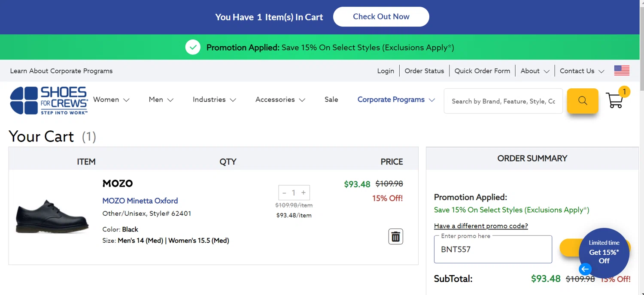Open MOZO Minetta Oxford product link
Screen dimensions: 644x295
click(x=140, y=201)
